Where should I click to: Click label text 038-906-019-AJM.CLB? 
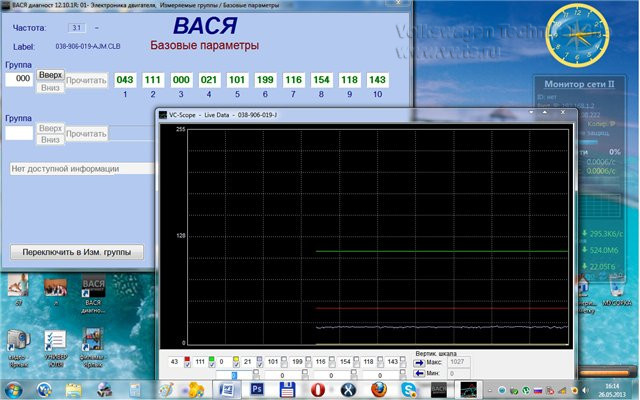coord(88,47)
